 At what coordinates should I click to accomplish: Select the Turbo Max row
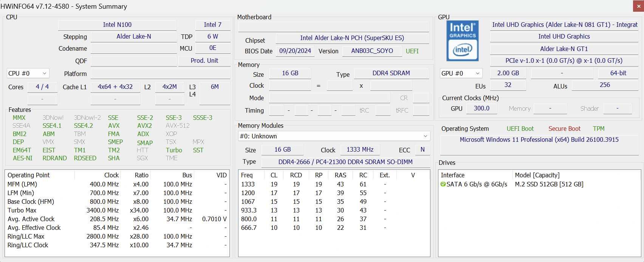[x=117, y=210]
